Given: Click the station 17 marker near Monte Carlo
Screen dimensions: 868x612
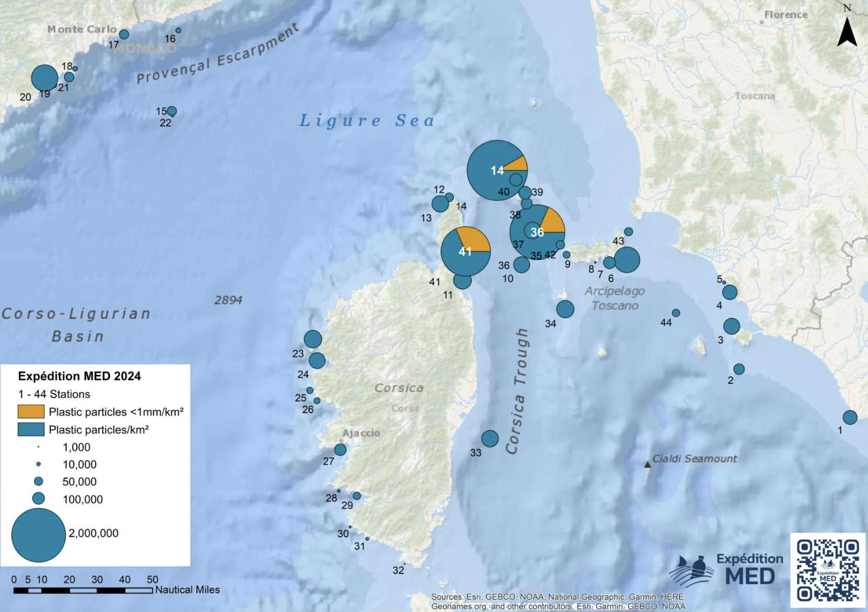Looking at the screenshot, I should point(124,34).
